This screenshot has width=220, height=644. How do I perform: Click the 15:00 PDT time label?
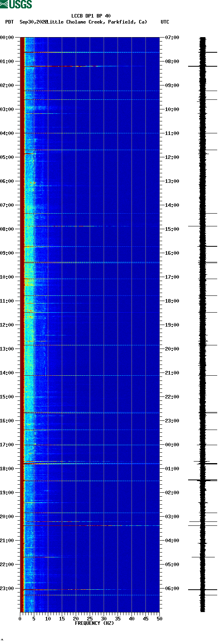(x=7, y=397)
